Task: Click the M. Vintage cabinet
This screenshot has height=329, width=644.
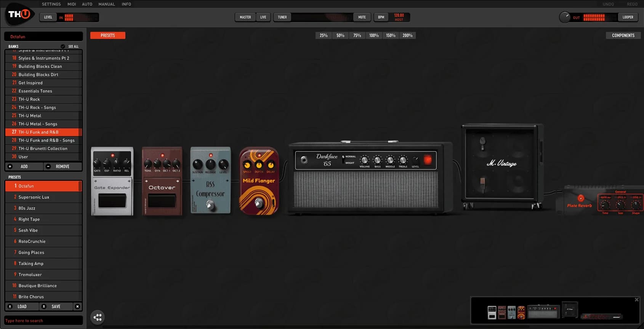Action: pyautogui.click(x=501, y=164)
